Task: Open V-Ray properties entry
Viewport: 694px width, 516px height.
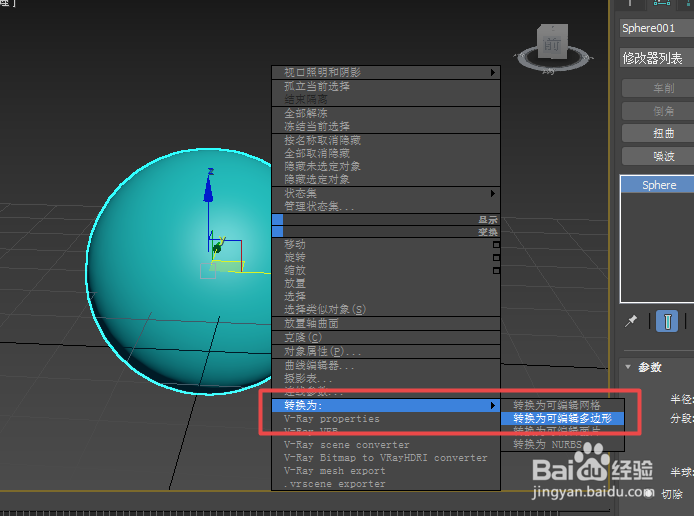Action: pos(386,419)
